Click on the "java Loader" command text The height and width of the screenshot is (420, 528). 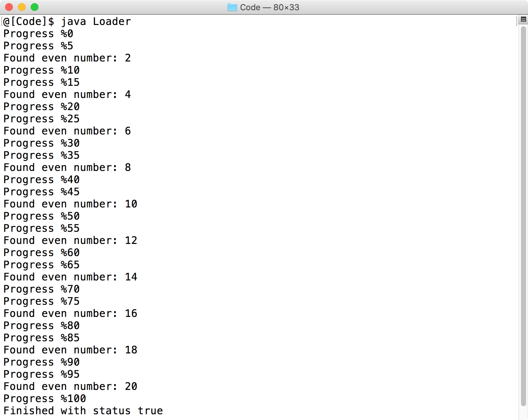point(96,21)
